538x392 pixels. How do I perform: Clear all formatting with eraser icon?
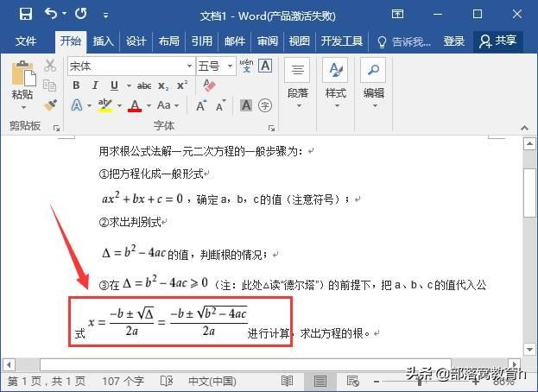tap(209, 85)
